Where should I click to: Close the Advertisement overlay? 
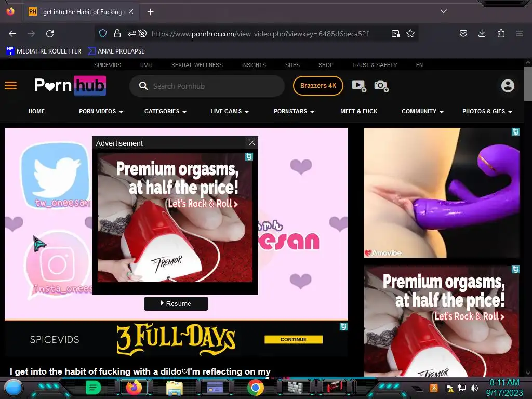252,142
